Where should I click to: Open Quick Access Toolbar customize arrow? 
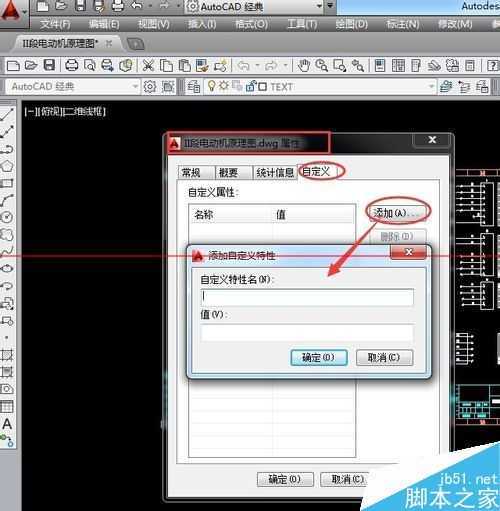pos(330,6)
